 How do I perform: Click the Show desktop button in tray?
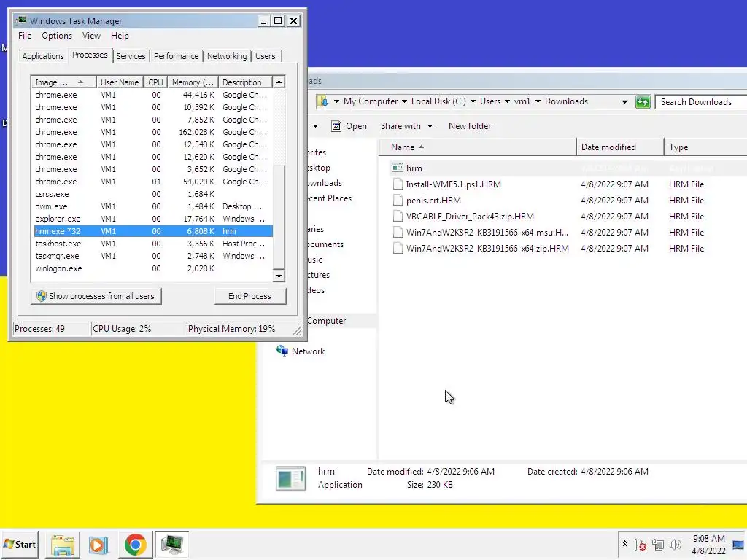coord(738,545)
